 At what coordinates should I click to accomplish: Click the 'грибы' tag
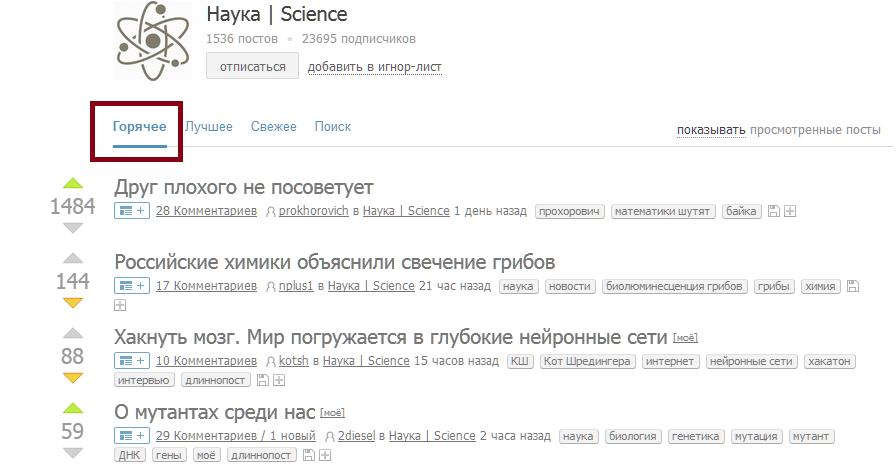773,286
